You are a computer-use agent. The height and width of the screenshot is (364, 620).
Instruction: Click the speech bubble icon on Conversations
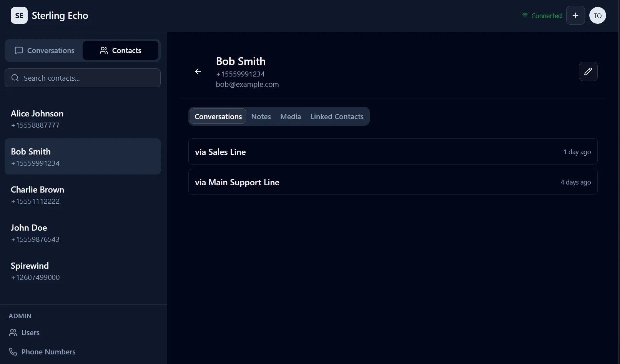pos(19,50)
